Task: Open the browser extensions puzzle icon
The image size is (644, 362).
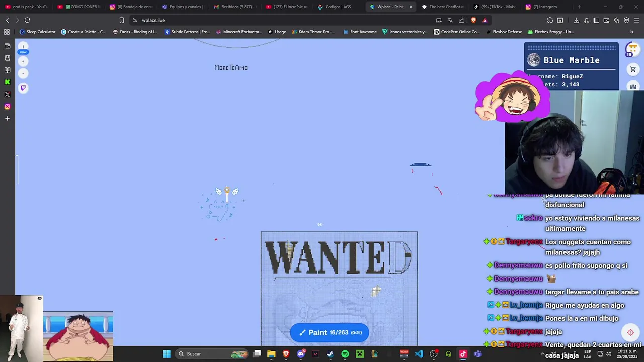Action: (550, 20)
